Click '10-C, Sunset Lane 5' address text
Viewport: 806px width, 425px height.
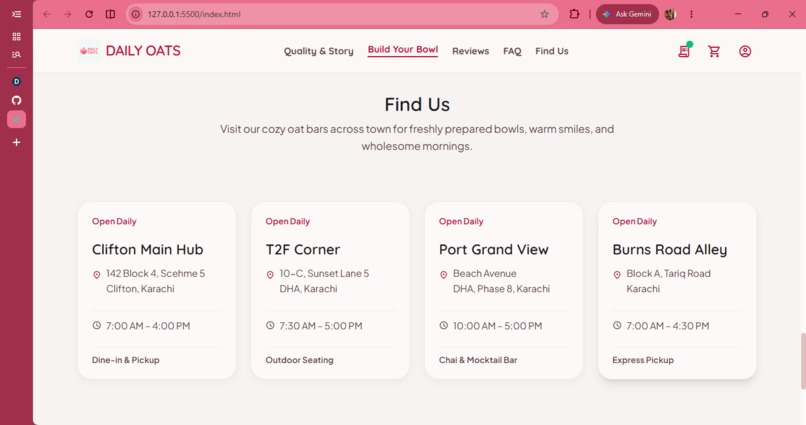tap(324, 273)
